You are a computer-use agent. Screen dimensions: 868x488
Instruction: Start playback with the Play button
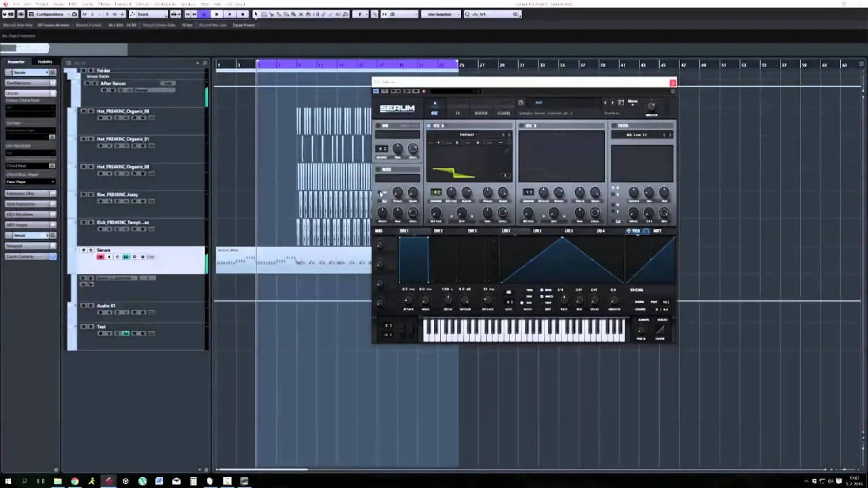pos(230,14)
